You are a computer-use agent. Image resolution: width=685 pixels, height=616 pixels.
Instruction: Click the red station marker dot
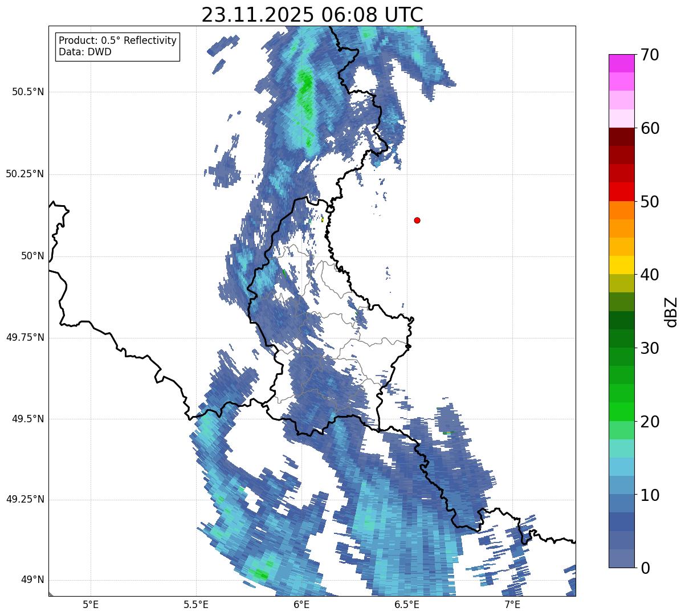point(417,220)
